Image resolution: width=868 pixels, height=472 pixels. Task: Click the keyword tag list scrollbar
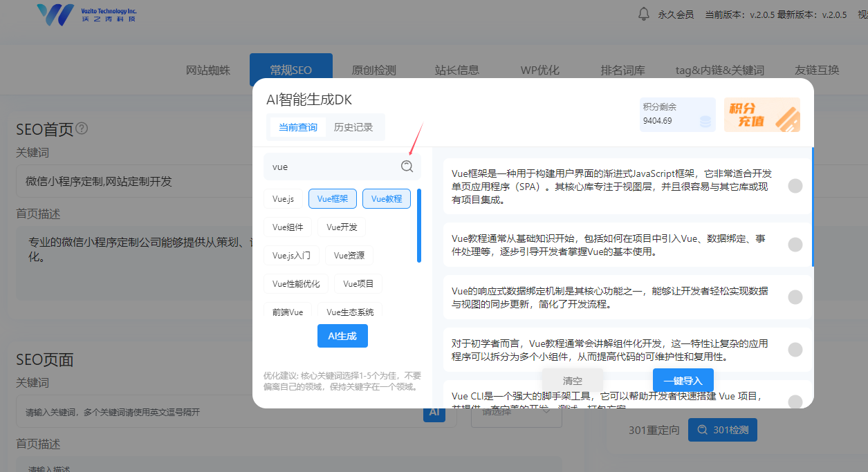[x=419, y=226]
